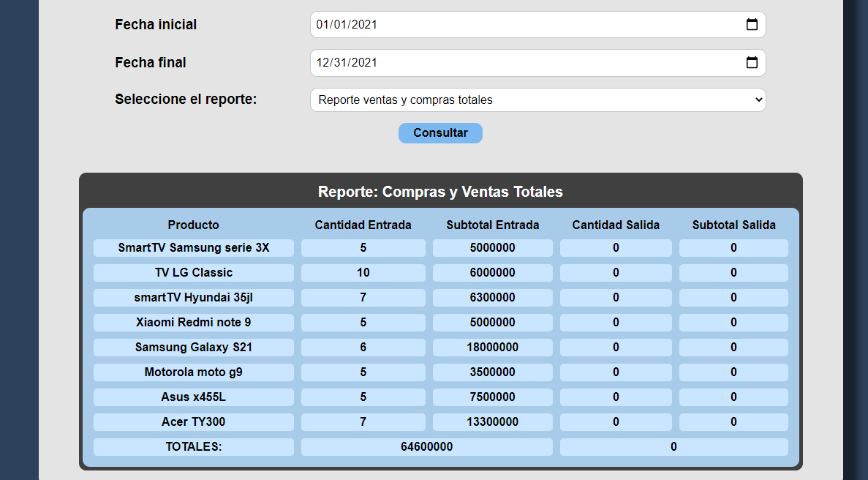
Task: Click Cantidad Entrada 7 for Acer TY300
Action: coord(363,422)
